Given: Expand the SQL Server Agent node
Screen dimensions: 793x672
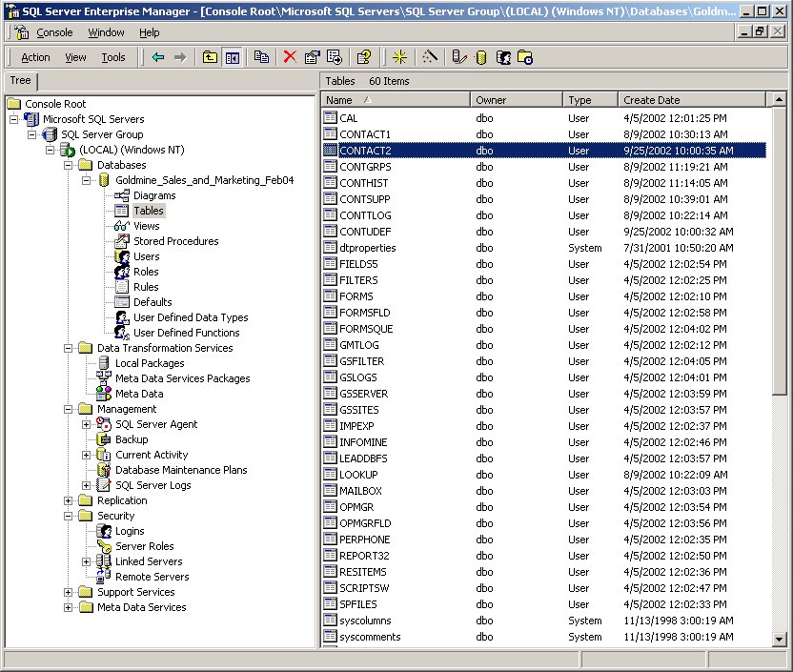Looking at the screenshot, I should (x=87, y=424).
